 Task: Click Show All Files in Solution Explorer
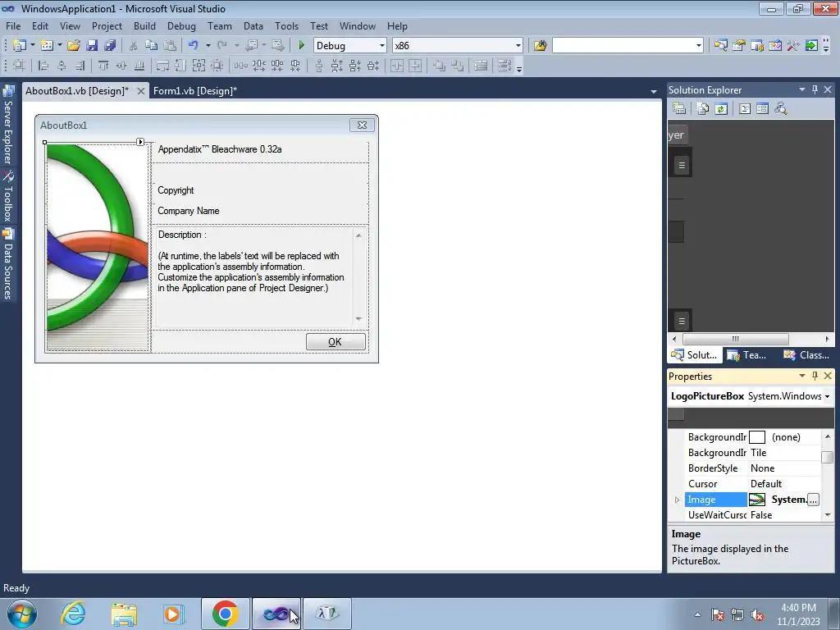[x=703, y=109]
